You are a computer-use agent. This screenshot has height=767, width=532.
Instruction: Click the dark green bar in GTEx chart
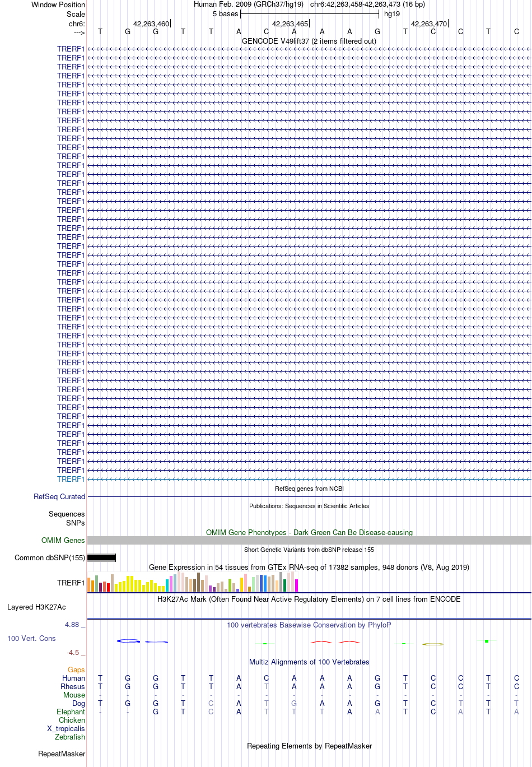coord(284,585)
